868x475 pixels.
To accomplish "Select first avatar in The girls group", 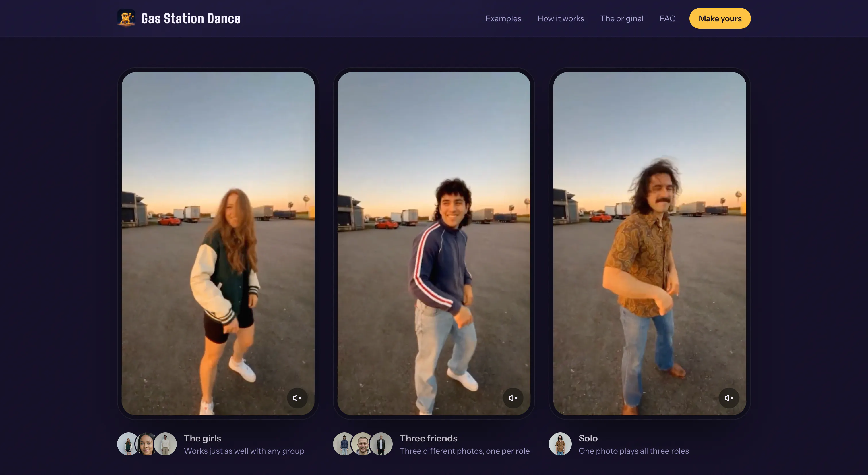I will 128,444.
